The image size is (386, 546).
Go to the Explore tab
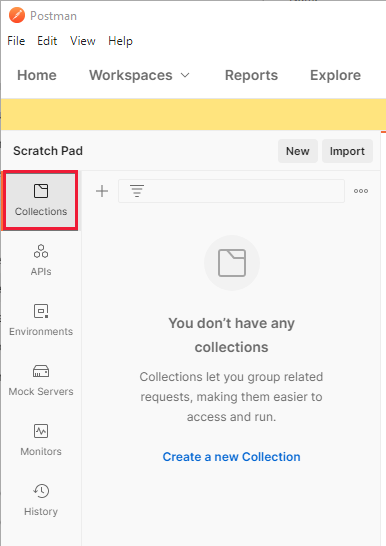[336, 75]
